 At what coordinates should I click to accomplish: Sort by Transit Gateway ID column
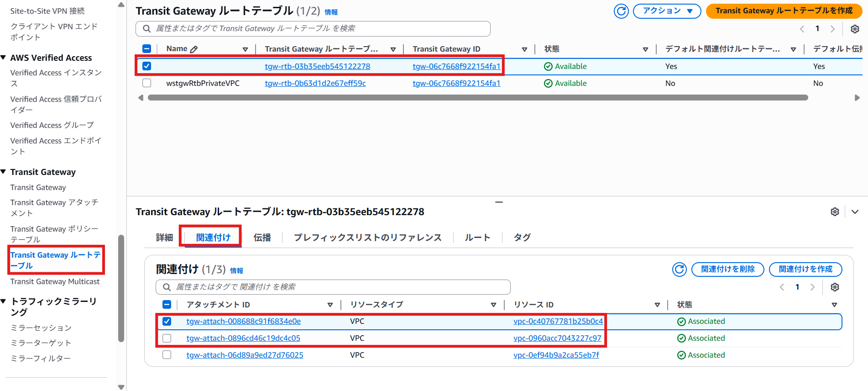click(x=524, y=49)
